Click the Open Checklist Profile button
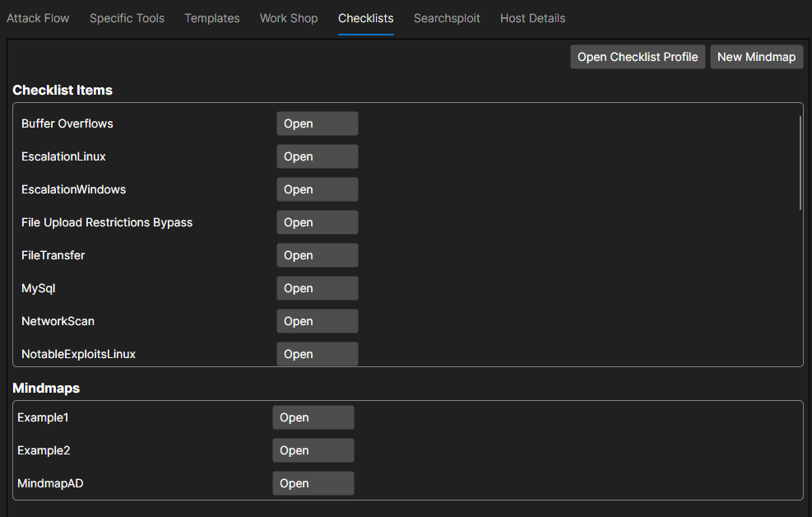 click(638, 57)
